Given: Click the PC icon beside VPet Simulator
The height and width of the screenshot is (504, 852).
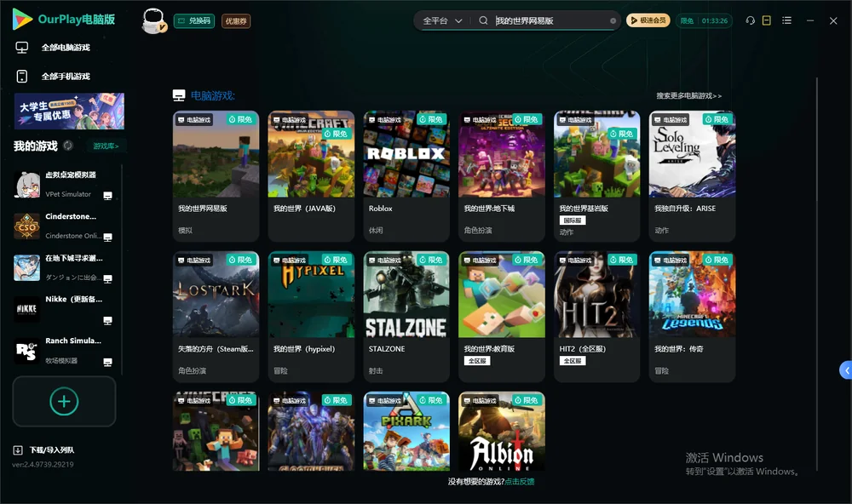Looking at the screenshot, I should [x=107, y=196].
